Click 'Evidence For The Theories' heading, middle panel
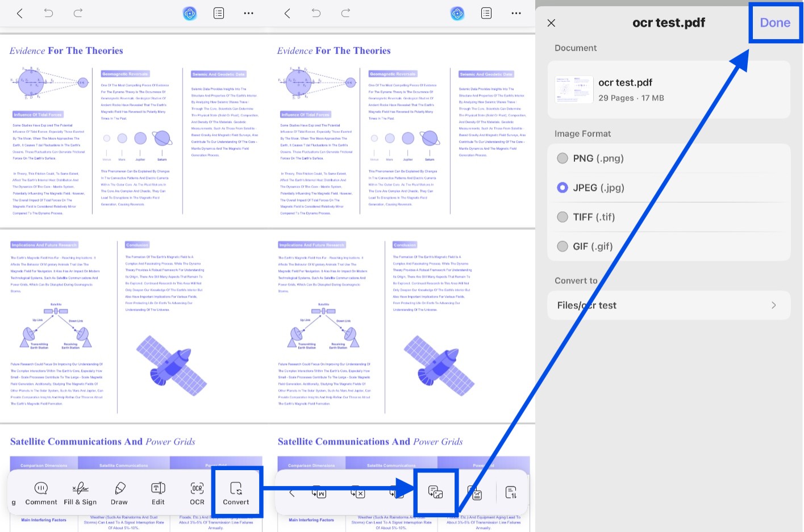Image resolution: width=804 pixels, height=532 pixels. (334, 51)
